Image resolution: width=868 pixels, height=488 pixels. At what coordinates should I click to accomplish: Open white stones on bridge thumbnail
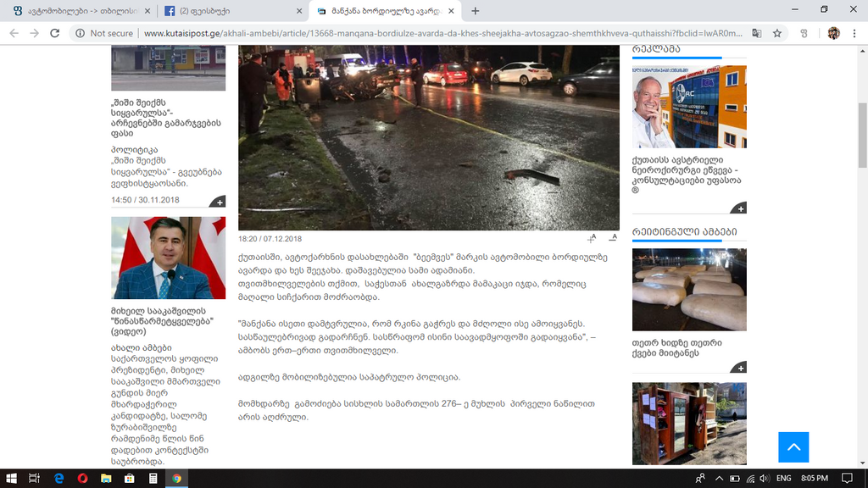(x=689, y=290)
